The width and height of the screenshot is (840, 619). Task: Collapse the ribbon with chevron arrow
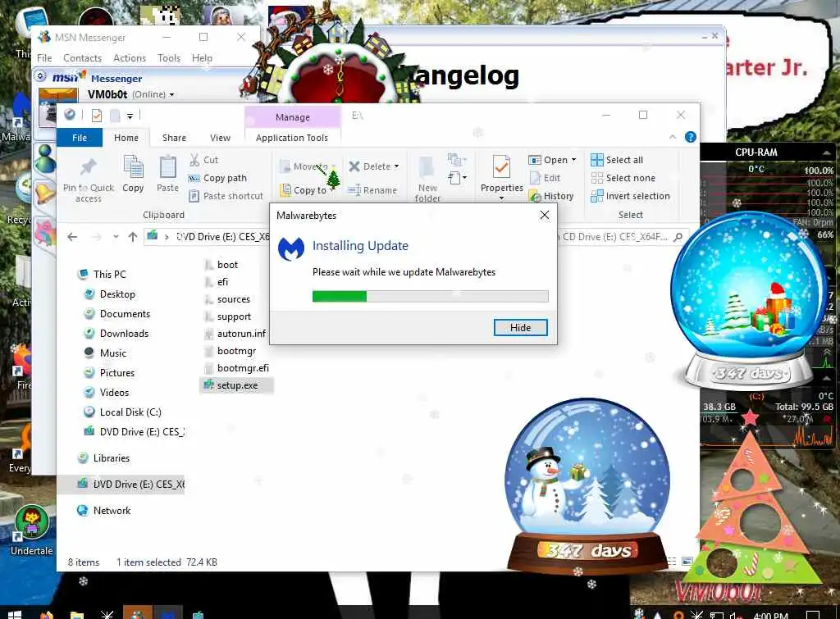coord(673,137)
